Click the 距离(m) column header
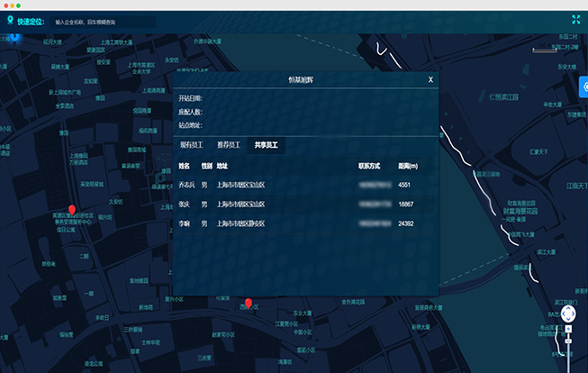Screen dimensions: 588x373 (x=407, y=166)
